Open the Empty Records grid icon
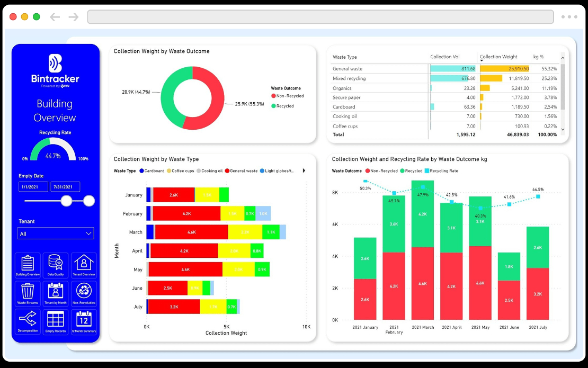This screenshot has width=588, height=368. tap(56, 322)
